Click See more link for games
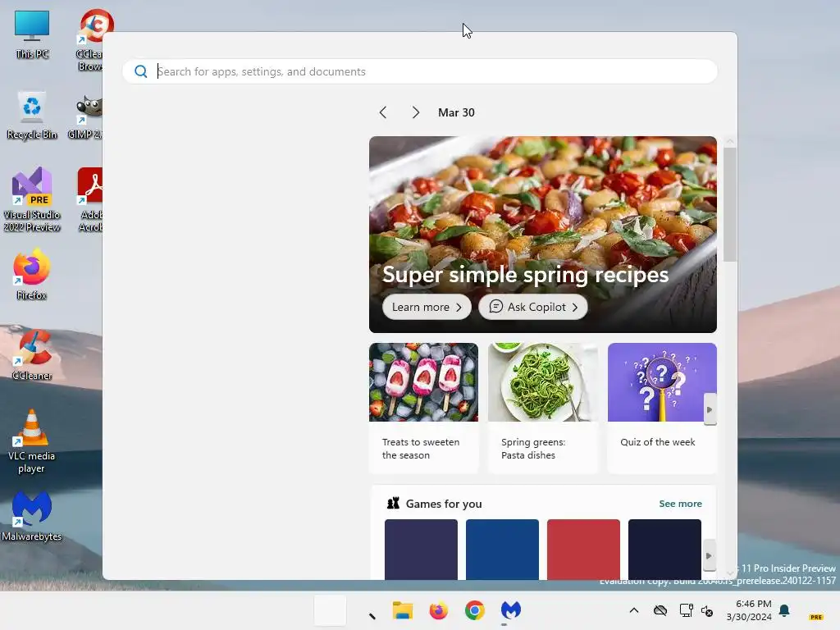840x630 pixels. point(680,504)
